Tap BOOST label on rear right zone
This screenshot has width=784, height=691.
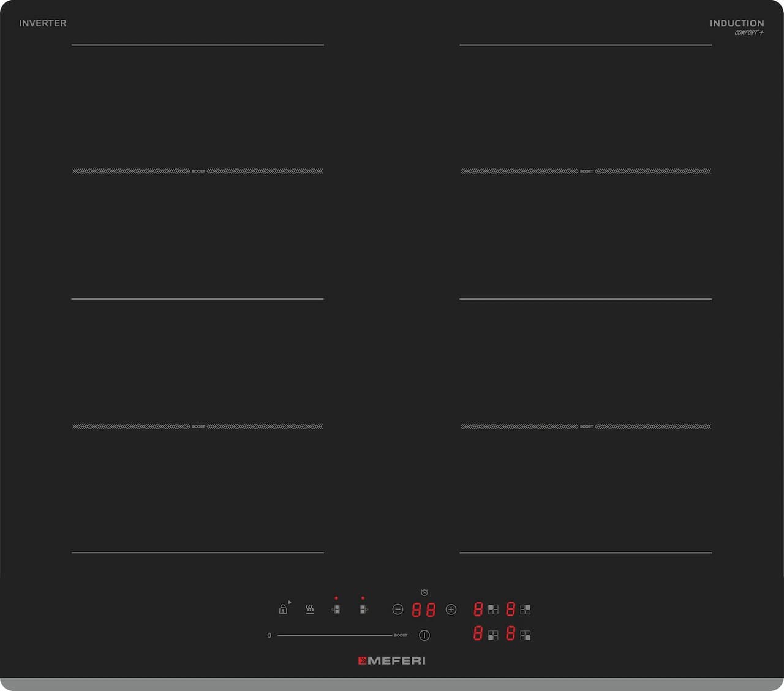pos(587,171)
